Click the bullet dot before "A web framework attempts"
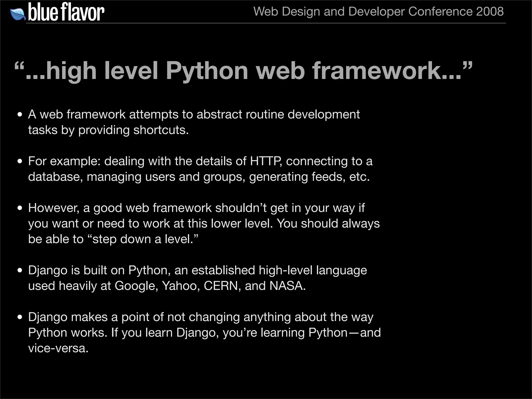532x399 pixels. 20,115
